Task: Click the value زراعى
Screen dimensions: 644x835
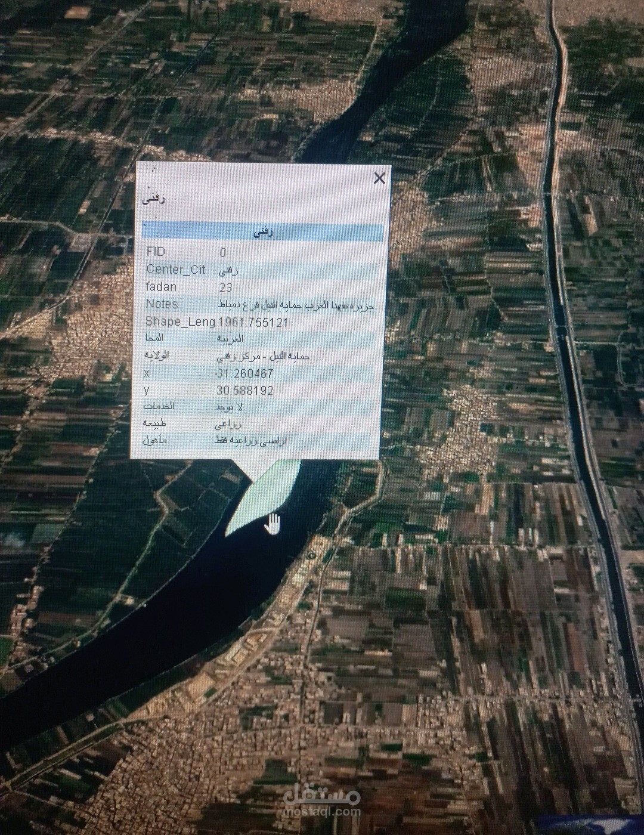Action: [228, 425]
